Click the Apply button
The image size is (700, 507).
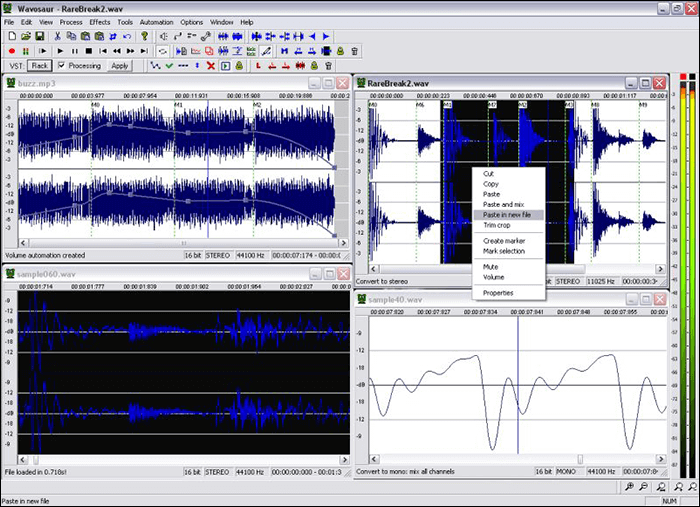tap(120, 66)
